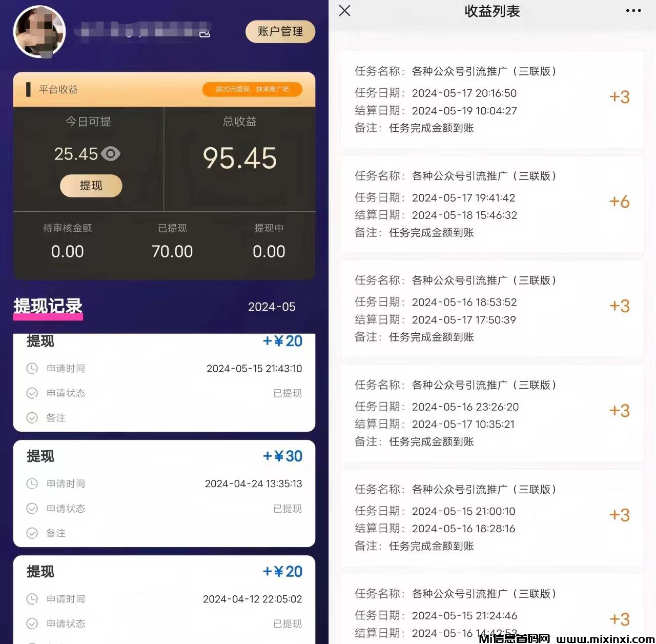Image resolution: width=656 pixels, height=644 pixels.
Task: Select the 提现记录 tab heading
Action: (x=48, y=306)
